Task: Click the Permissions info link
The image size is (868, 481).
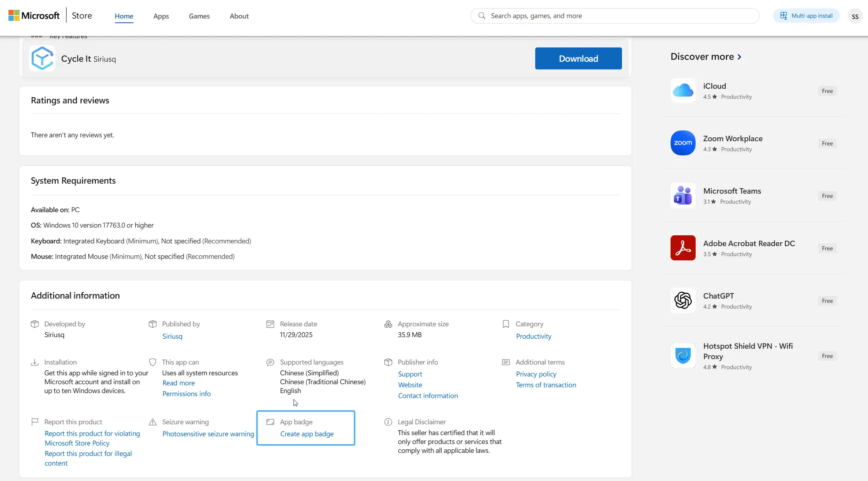Action: (186, 394)
